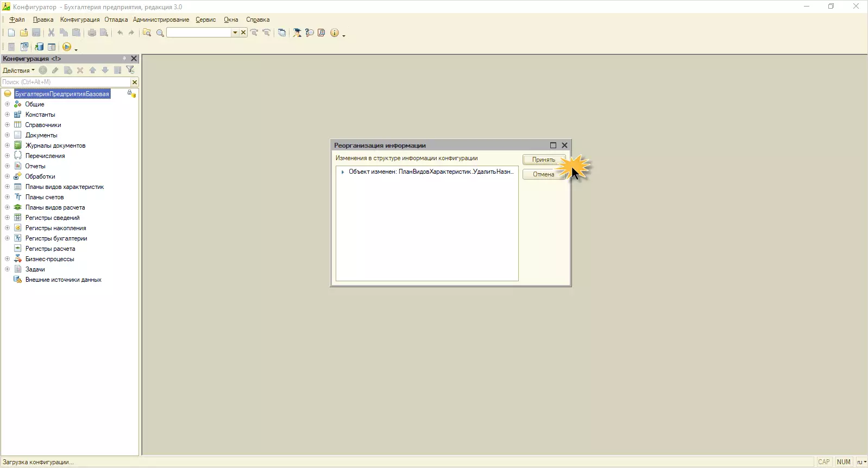This screenshot has width=868, height=468.
Task: Click the Find next icon
Action: click(254, 33)
